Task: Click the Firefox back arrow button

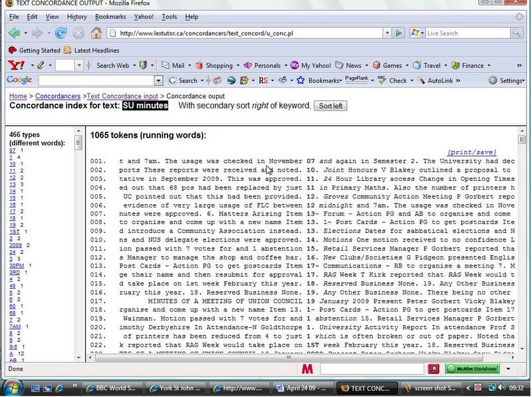Action: (x=13, y=33)
